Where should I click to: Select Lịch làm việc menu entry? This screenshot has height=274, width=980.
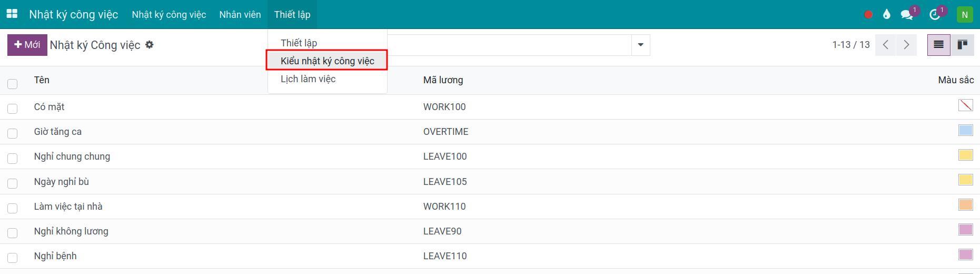pyautogui.click(x=308, y=79)
